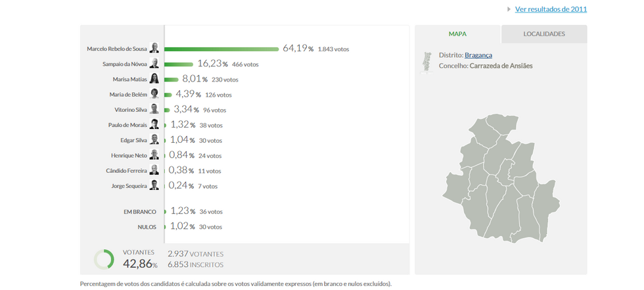
Task: Open the Ver resultados de 2011 link
Action: coord(551,9)
